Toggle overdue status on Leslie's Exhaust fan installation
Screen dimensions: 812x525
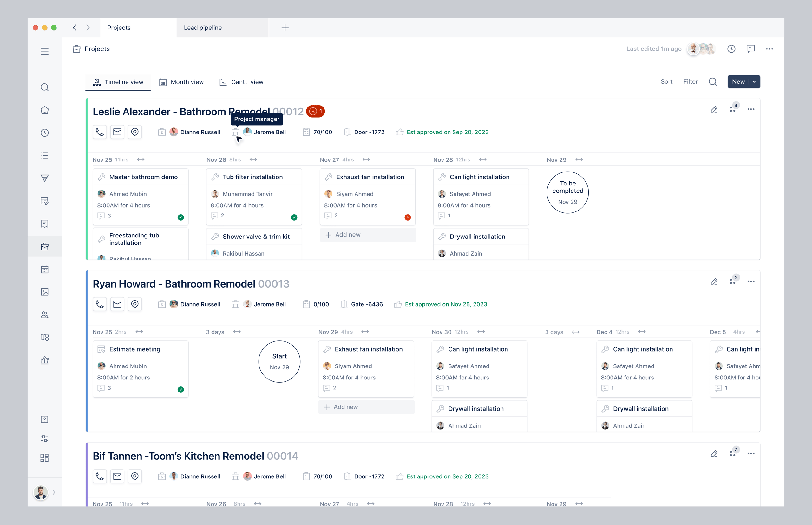tap(408, 217)
